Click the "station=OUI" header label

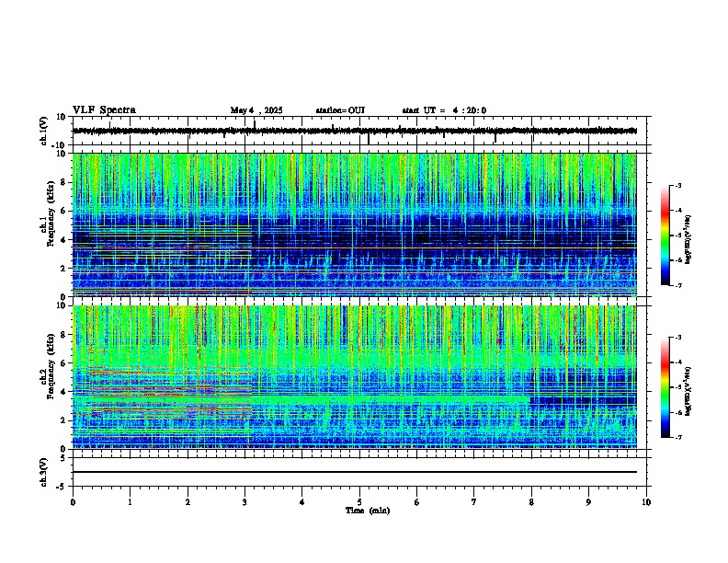(340, 110)
